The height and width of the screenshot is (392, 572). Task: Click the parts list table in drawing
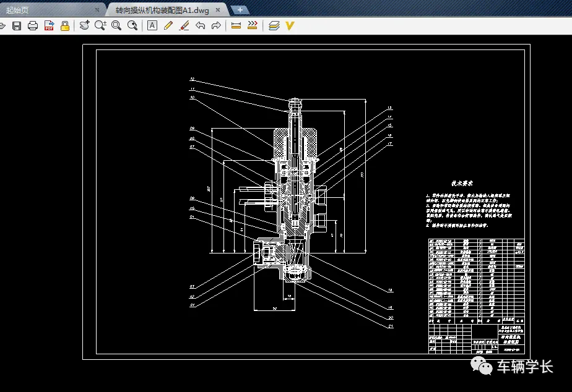click(x=477, y=281)
